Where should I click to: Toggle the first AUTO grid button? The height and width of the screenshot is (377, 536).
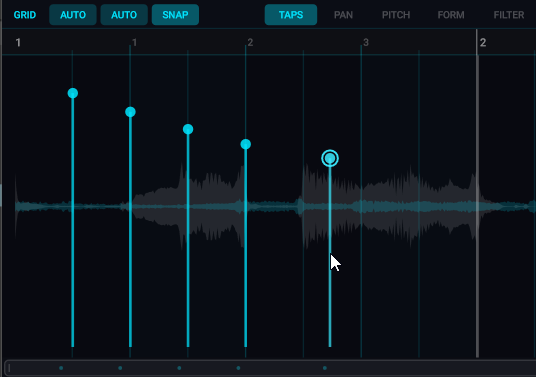(x=73, y=15)
